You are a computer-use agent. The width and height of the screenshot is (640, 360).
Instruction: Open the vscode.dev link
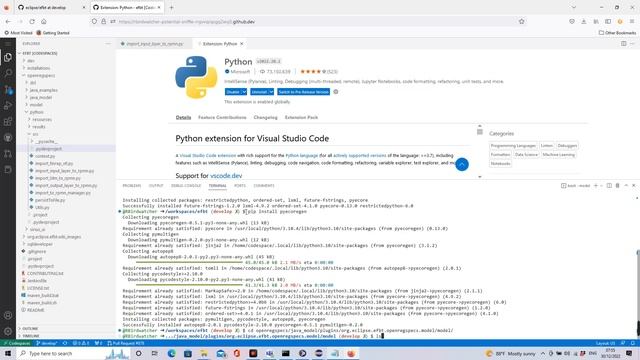226,176
